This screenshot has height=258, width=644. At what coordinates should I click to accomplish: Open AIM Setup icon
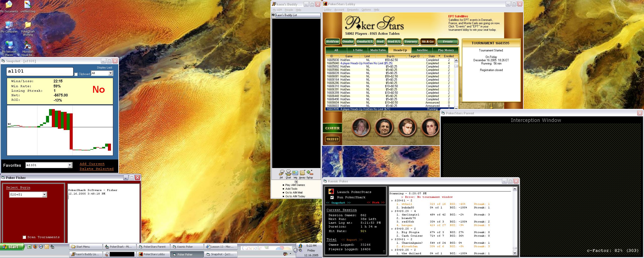[x=310, y=173]
